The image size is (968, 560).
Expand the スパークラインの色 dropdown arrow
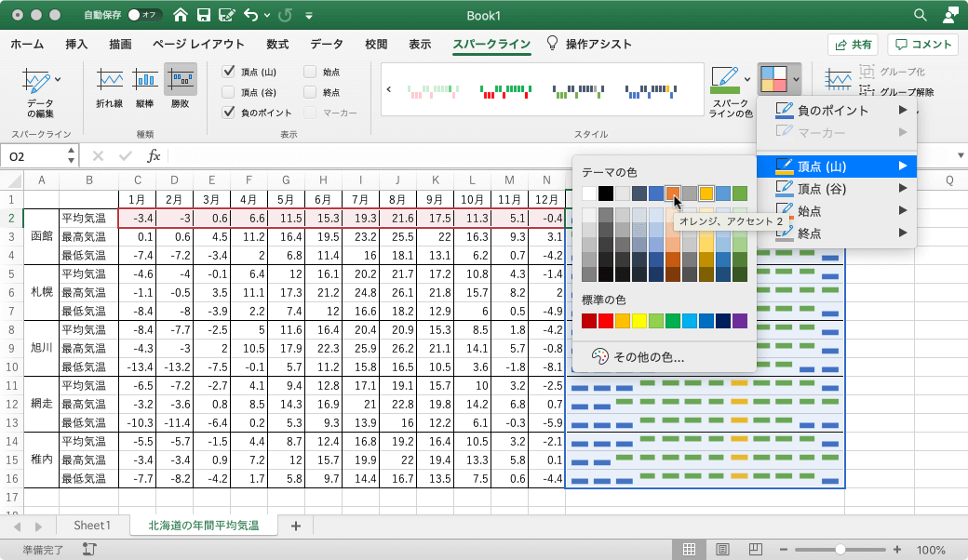(746, 80)
